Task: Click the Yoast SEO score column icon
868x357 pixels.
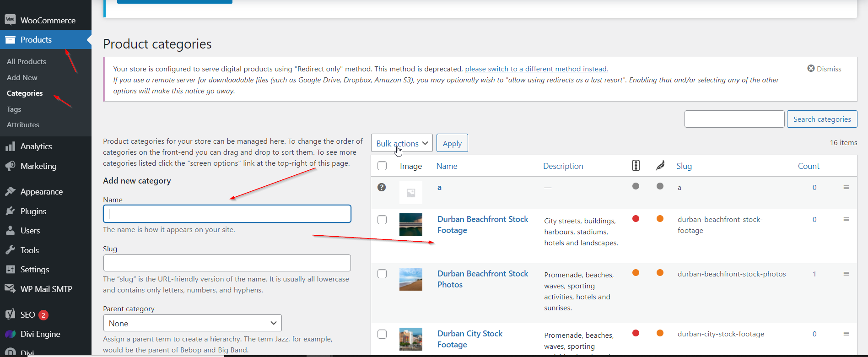Action: click(636, 166)
